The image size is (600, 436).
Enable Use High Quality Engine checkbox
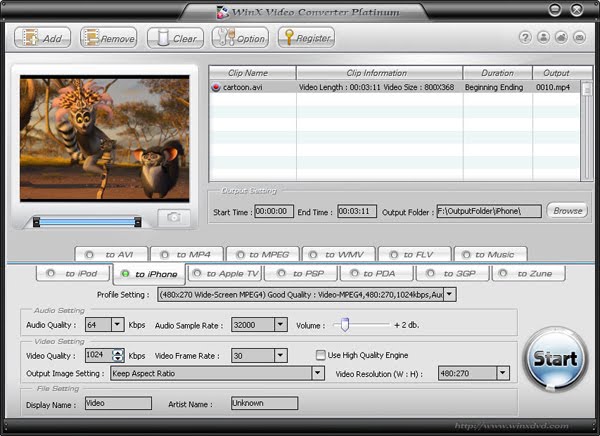coord(321,355)
